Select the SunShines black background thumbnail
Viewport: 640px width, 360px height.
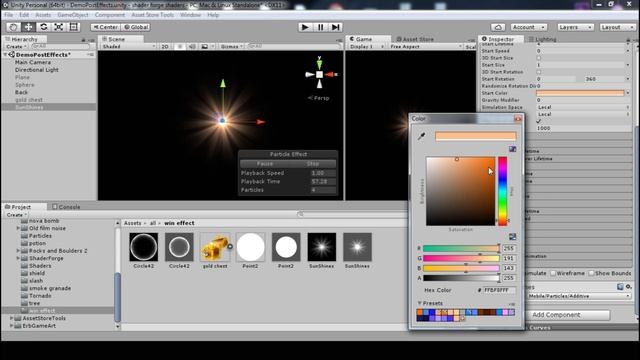click(322, 247)
